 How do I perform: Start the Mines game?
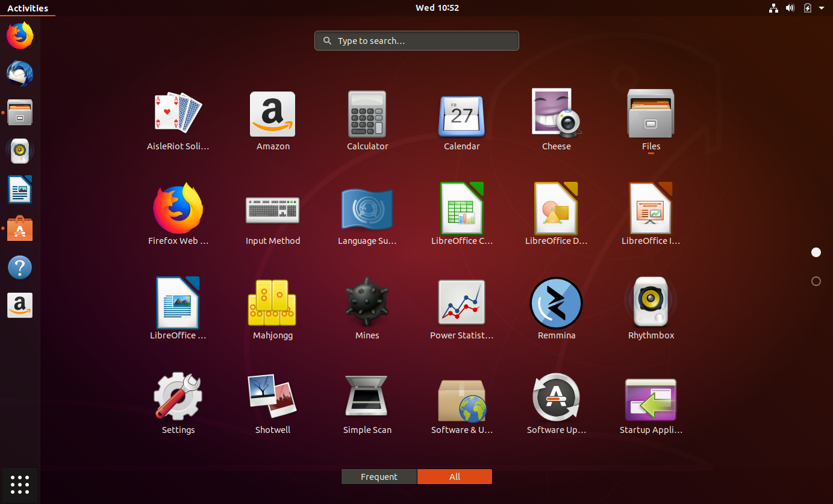367,302
